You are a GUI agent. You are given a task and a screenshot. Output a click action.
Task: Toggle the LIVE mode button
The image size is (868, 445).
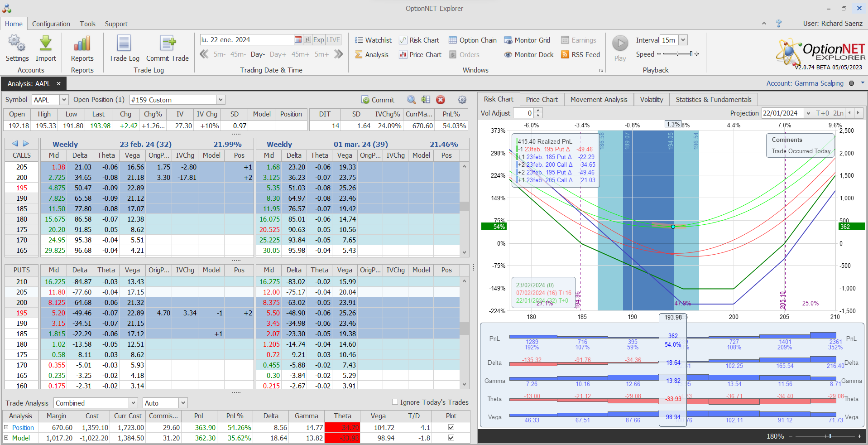pos(333,40)
